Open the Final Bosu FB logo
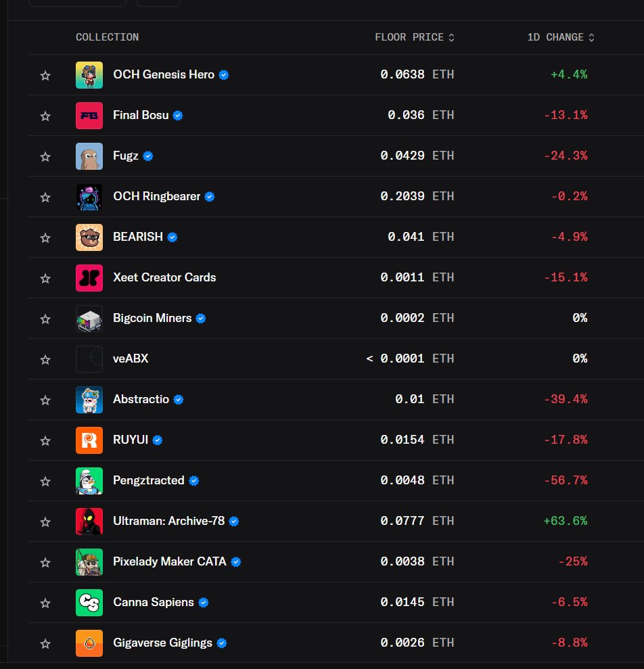 89,116
